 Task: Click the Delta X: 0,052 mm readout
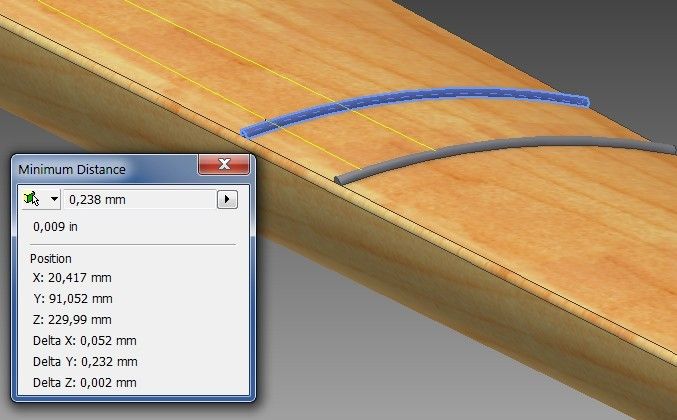[x=85, y=341]
